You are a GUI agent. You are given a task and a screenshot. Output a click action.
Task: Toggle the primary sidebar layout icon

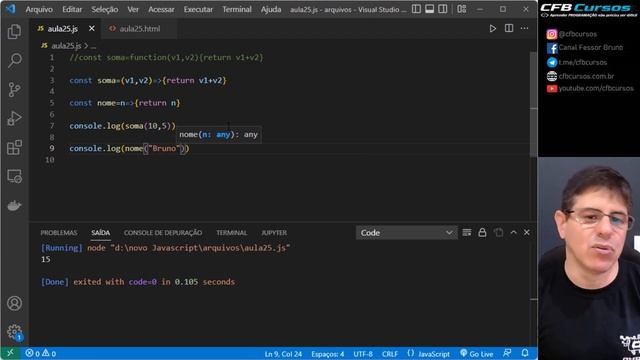416,9
